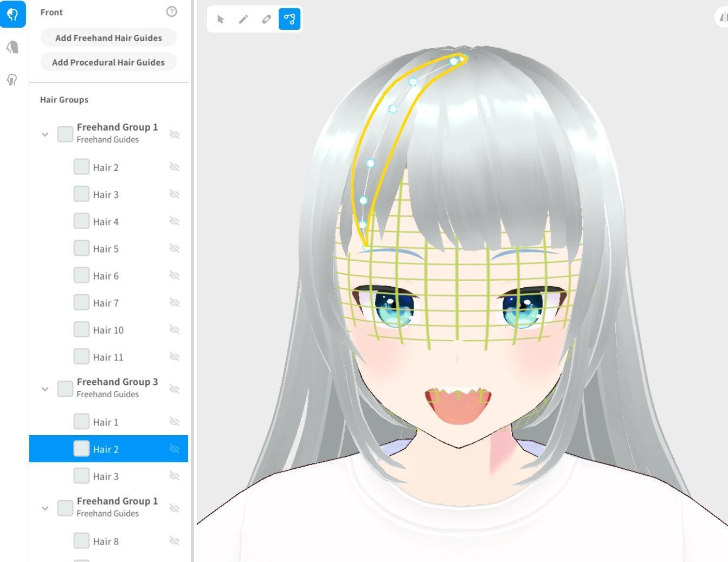Screen dimensions: 728x562
Task: Click the material swatch next to Hair 10
Action: coord(81,329)
